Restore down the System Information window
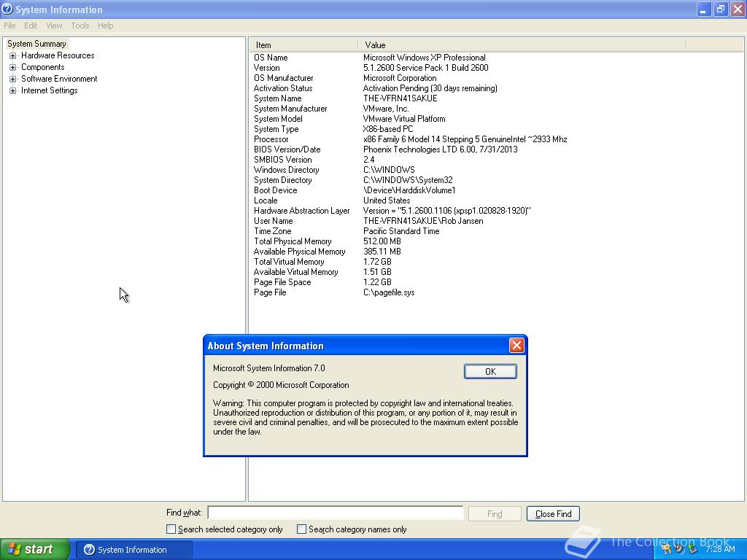The width and height of the screenshot is (747, 560). pyautogui.click(x=720, y=9)
